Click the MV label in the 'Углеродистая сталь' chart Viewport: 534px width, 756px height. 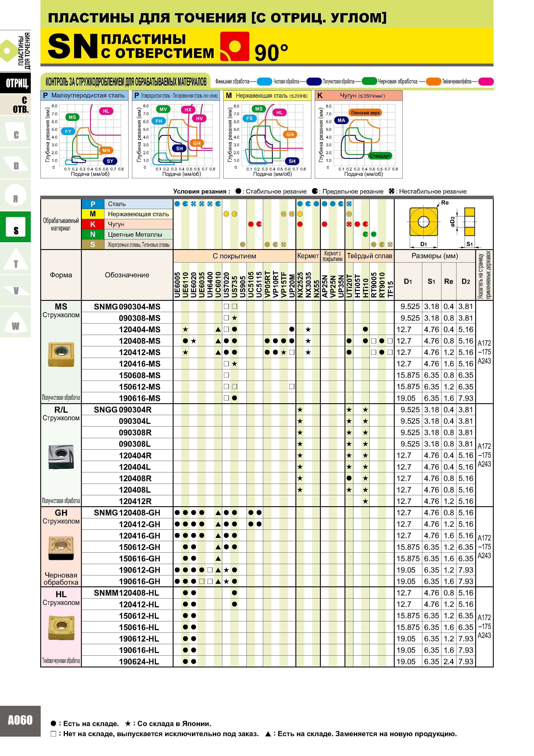(163, 109)
